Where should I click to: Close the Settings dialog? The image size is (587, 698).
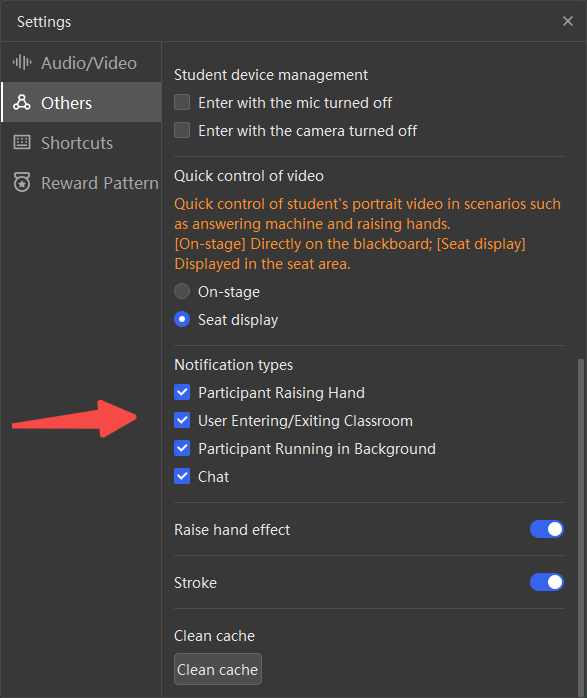tap(567, 21)
